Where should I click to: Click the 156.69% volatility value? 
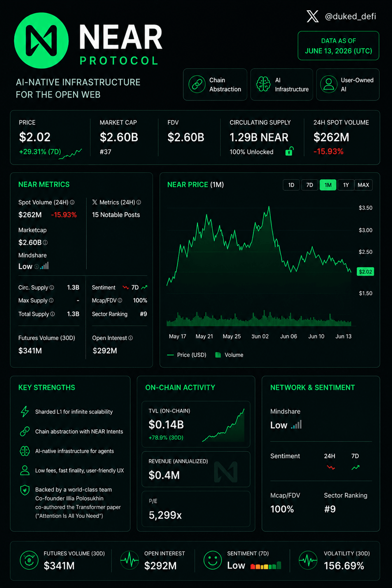(x=344, y=566)
